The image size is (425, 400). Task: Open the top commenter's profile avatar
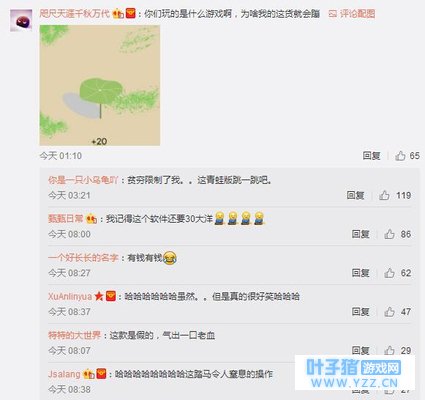click(21, 21)
